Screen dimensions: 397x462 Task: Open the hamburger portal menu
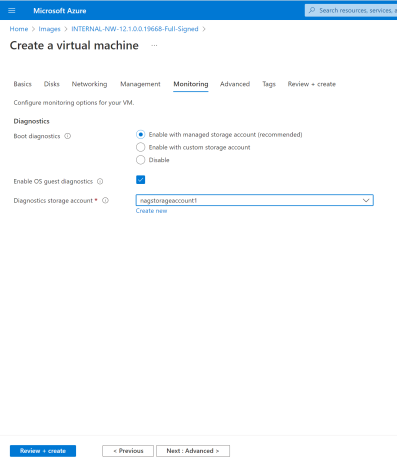coord(12,11)
